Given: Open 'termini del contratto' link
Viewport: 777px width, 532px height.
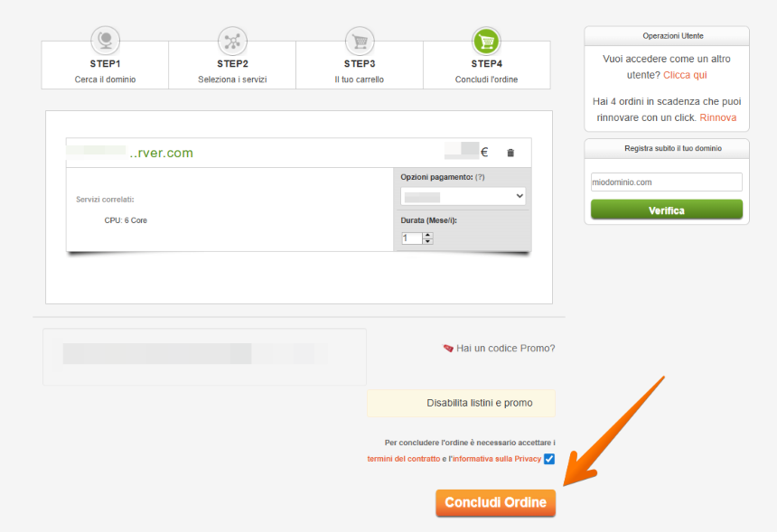Looking at the screenshot, I should 404,459.
